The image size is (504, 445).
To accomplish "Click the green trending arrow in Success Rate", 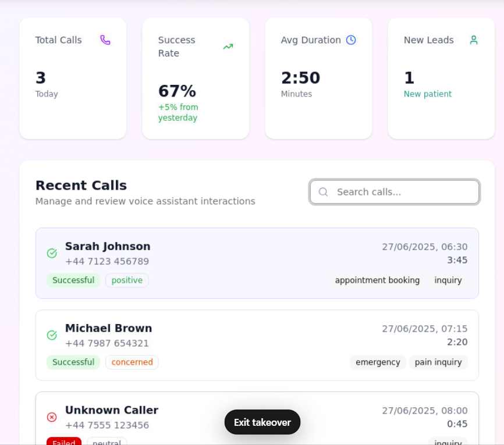I will pyautogui.click(x=228, y=47).
